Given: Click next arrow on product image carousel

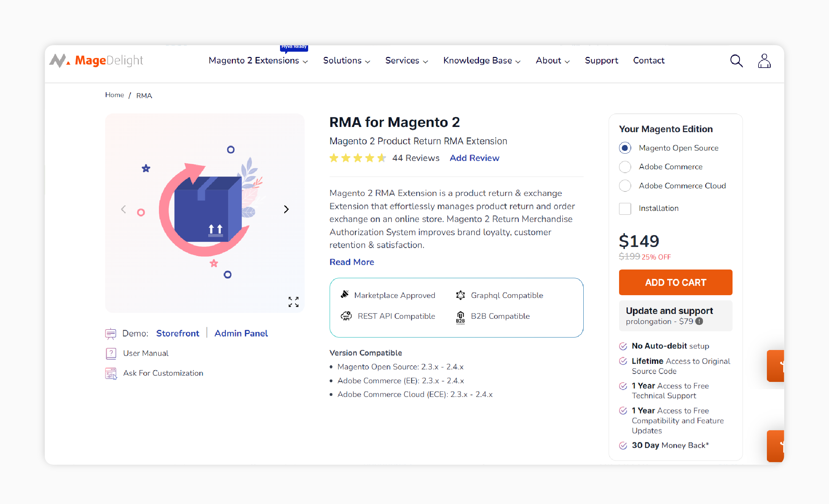Looking at the screenshot, I should coord(287,209).
